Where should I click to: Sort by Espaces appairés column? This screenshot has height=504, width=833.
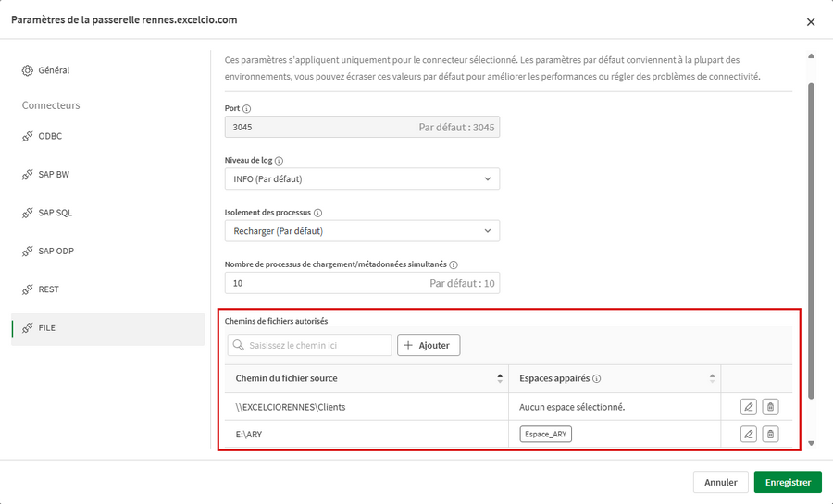[x=712, y=378]
